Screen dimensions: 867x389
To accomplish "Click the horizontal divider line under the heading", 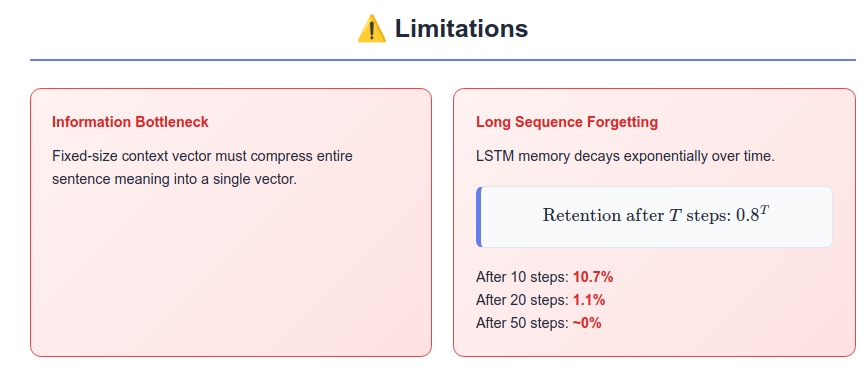I will tap(442, 60).
